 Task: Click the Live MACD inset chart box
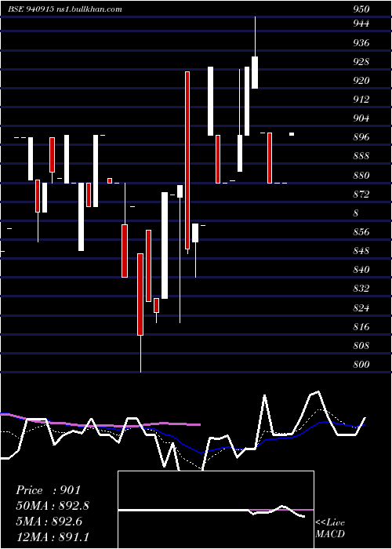[x=216, y=510]
